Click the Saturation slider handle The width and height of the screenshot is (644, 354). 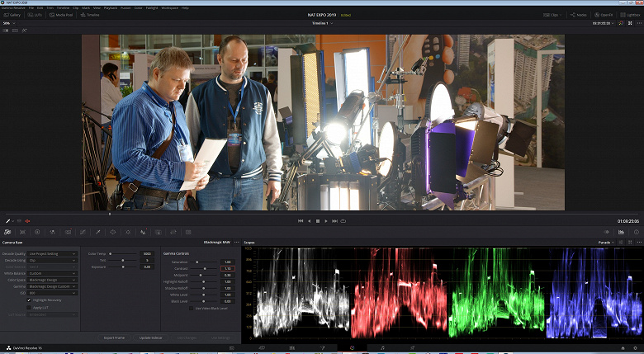tap(197, 262)
